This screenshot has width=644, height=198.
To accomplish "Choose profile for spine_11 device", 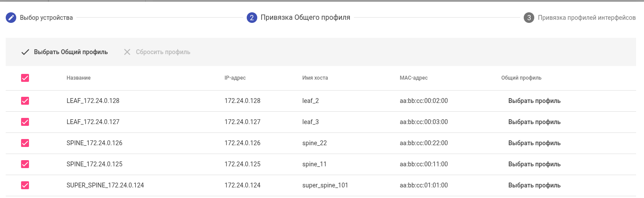I will point(534,164).
